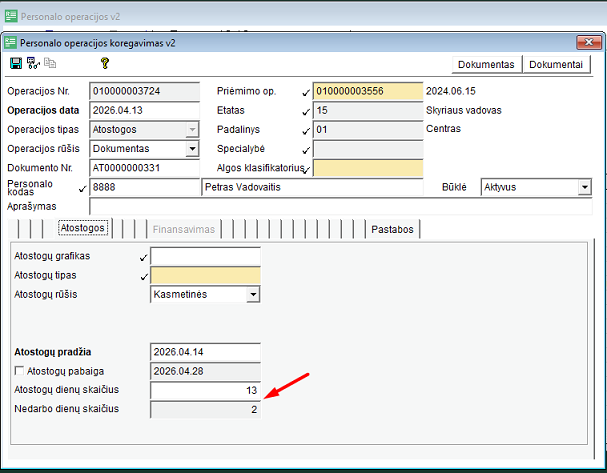This screenshot has width=607, height=473.
Task: Close the Personalo operacijos koregavimas window
Action: click(x=584, y=42)
